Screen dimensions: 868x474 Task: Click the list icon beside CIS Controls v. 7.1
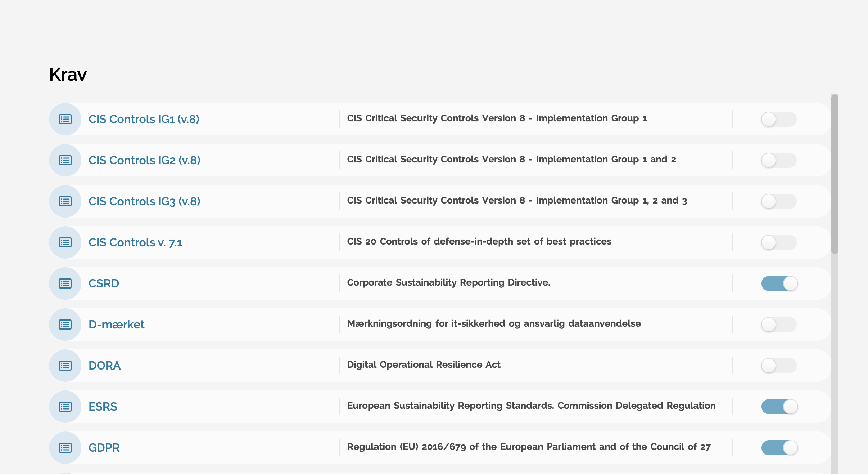click(x=65, y=242)
